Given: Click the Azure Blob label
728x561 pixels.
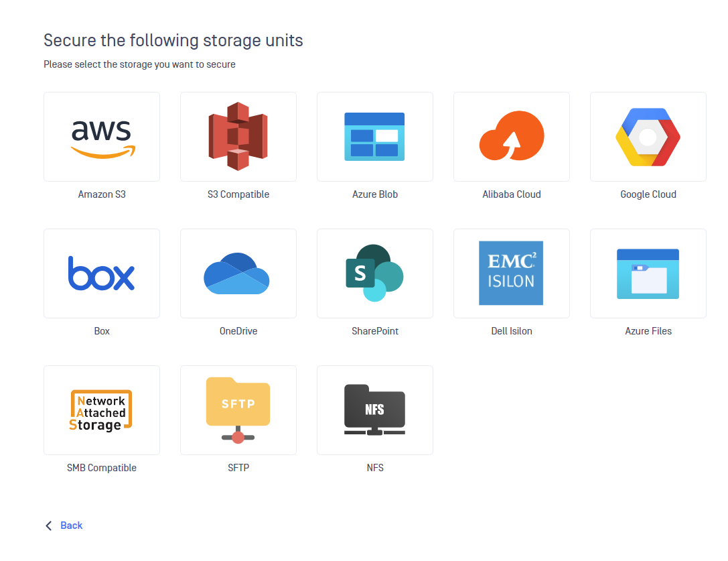Looking at the screenshot, I should tap(374, 194).
